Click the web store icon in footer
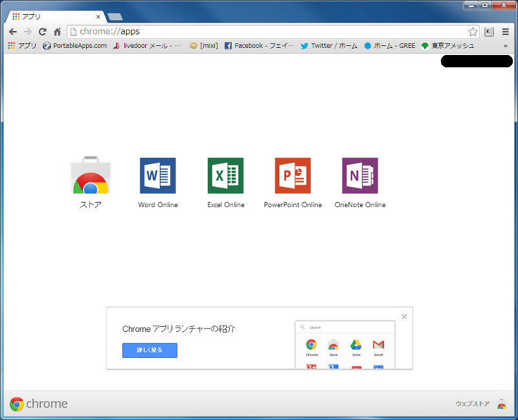The height and width of the screenshot is (420, 518). click(502, 404)
